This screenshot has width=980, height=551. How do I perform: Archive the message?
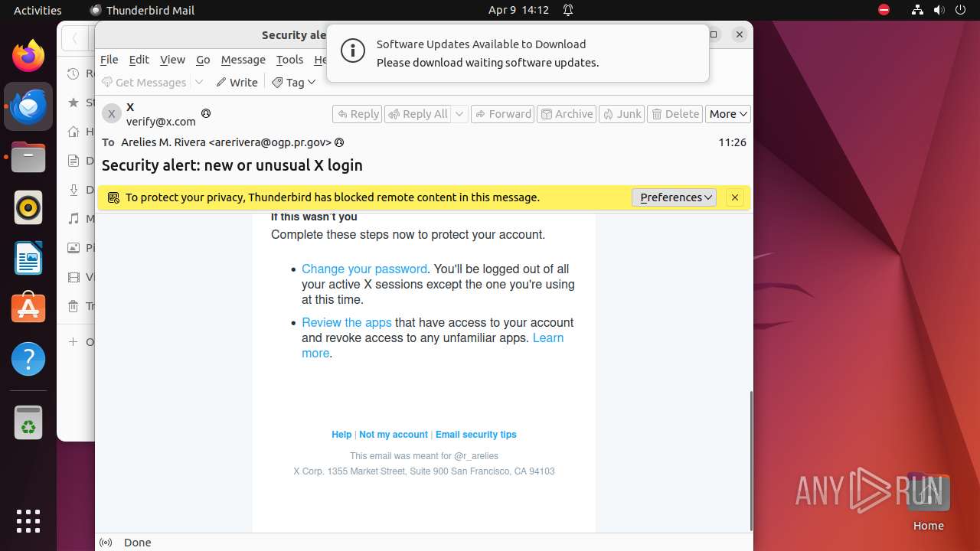[x=567, y=114]
